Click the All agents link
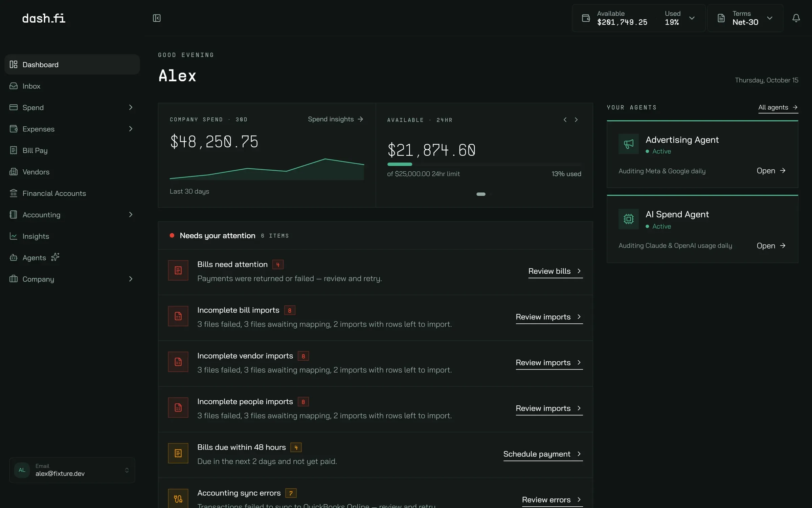This screenshot has width=812, height=508. 778,107
